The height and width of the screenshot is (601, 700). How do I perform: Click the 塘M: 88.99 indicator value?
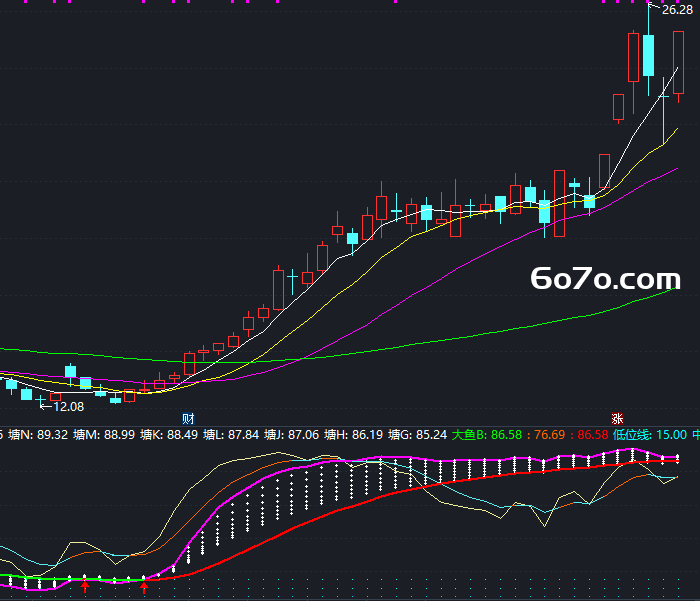(x=104, y=434)
